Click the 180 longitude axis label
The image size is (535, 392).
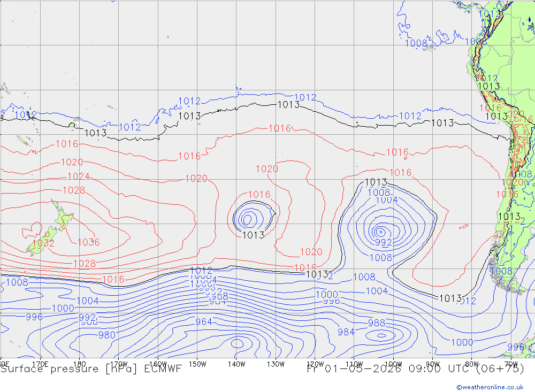80,364
